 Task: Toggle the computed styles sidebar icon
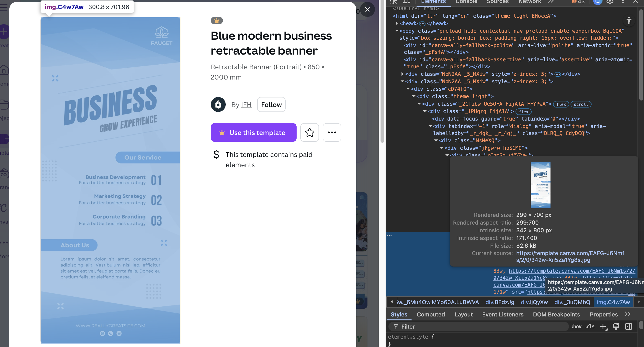coord(629,326)
